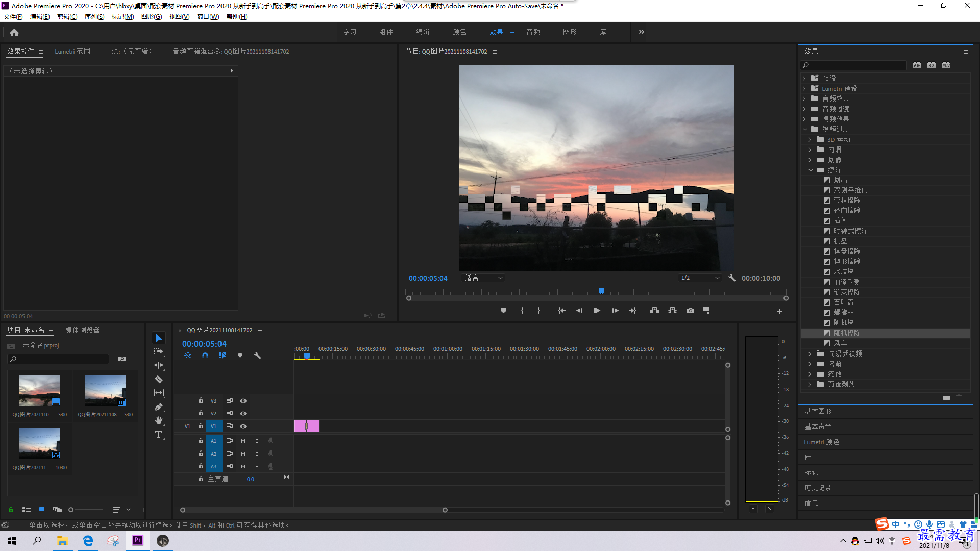Image resolution: width=980 pixels, height=551 pixels.
Task: Open the program monitor button editor plus
Action: pos(779,311)
